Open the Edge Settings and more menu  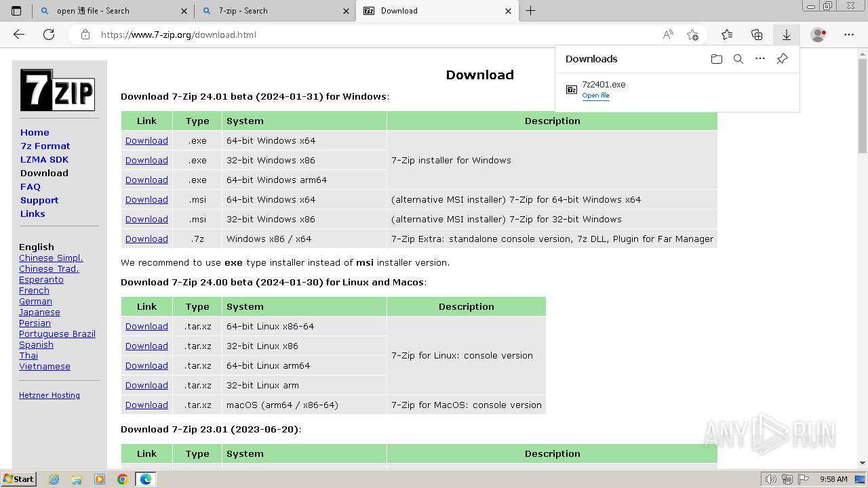click(849, 35)
